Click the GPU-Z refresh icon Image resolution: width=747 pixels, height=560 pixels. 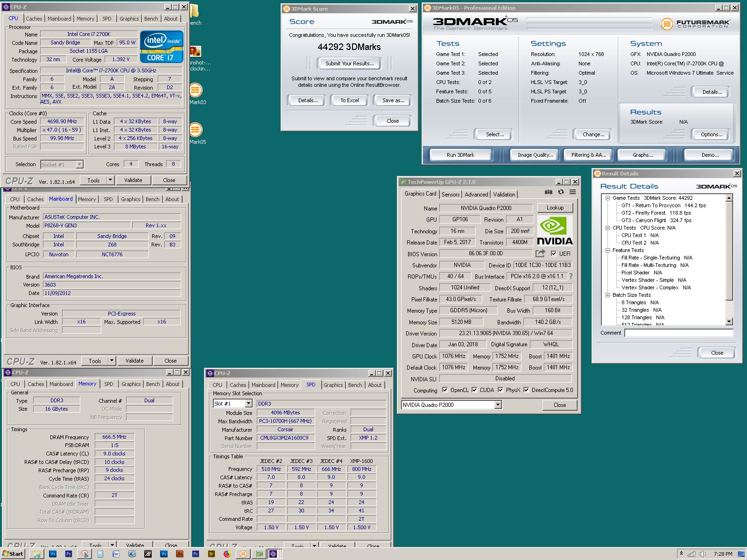click(x=561, y=192)
